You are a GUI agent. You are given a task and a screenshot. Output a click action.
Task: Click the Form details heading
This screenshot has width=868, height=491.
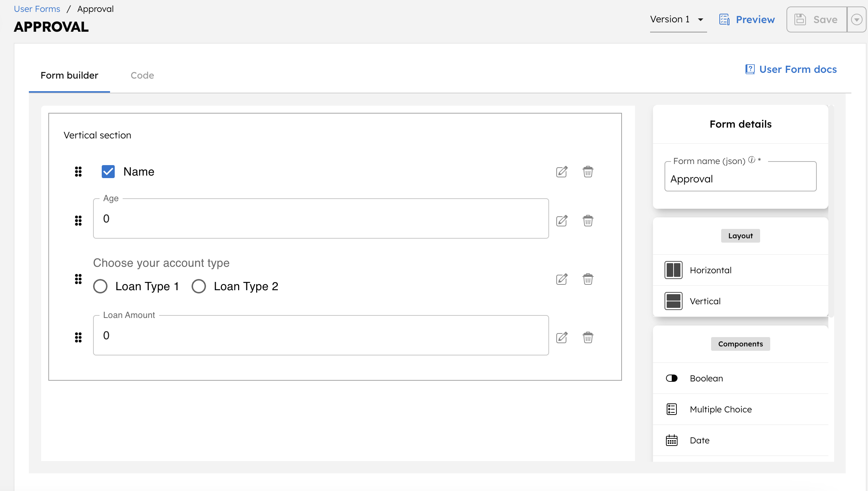point(741,124)
